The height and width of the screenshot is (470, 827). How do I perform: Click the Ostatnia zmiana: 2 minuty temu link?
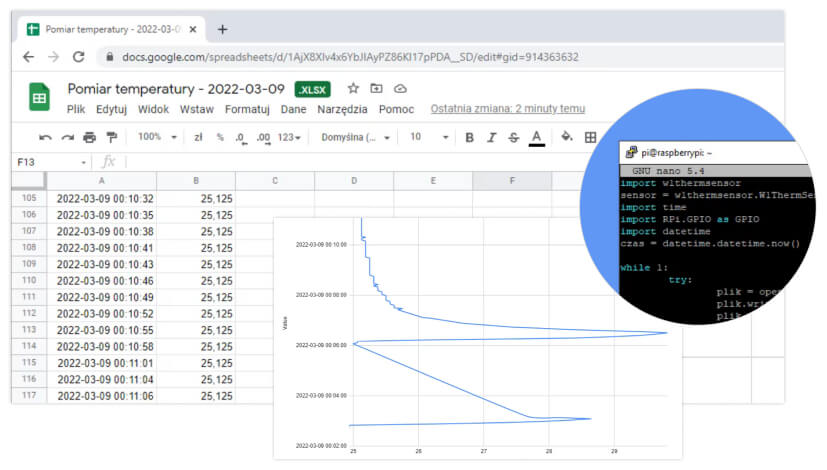pyautogui.click(x=507, y=109)
